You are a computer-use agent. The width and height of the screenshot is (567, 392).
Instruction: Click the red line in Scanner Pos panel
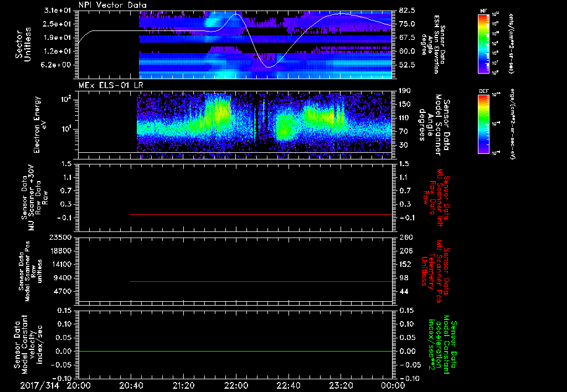coord(261,281)
